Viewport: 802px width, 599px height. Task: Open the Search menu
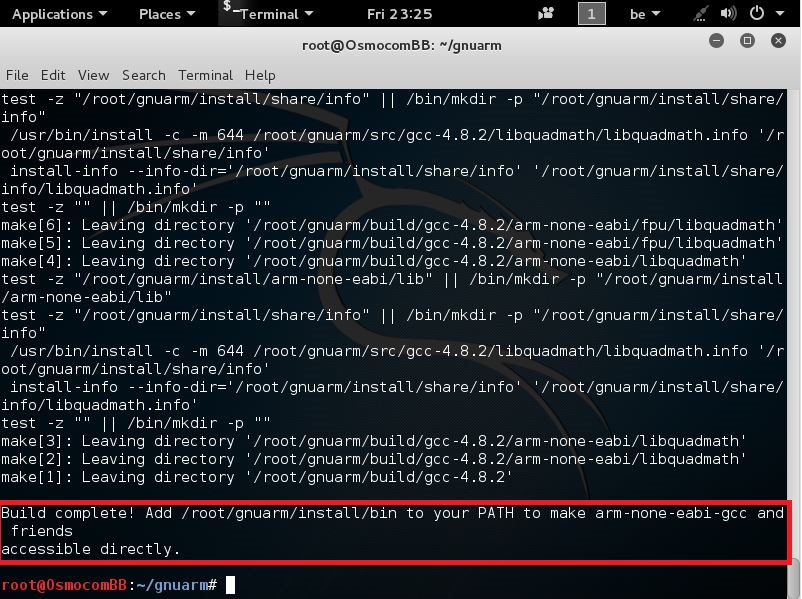tap(144, 75)
